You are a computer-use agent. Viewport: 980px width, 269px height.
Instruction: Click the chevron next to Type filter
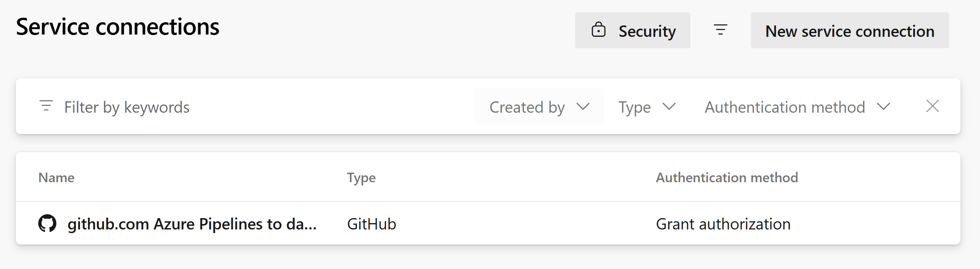coord(669,106)
